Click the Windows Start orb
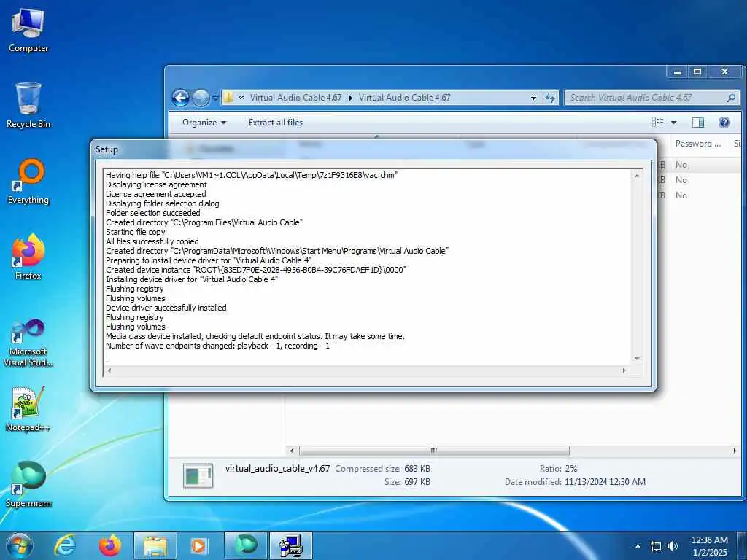747x560 pixels. coord(20,545)
